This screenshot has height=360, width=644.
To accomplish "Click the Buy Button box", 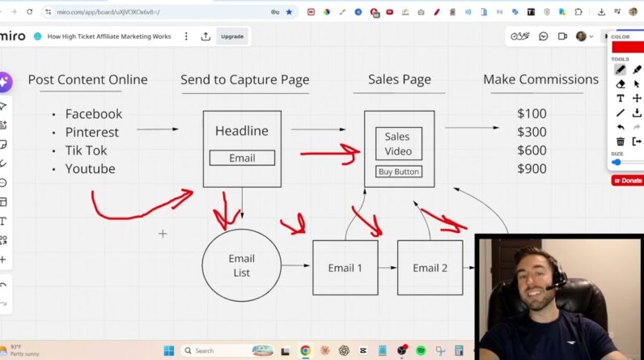I will (399, 172).
